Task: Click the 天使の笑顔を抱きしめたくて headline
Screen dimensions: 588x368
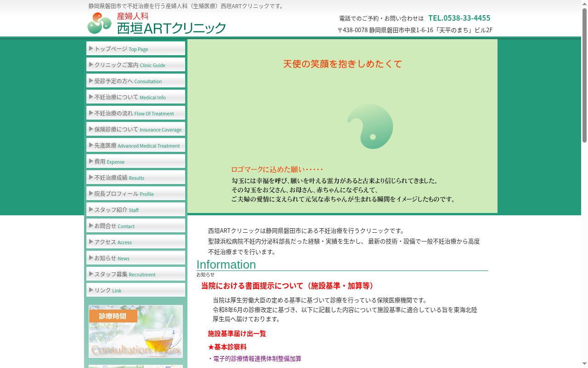Action: (343, 64)
